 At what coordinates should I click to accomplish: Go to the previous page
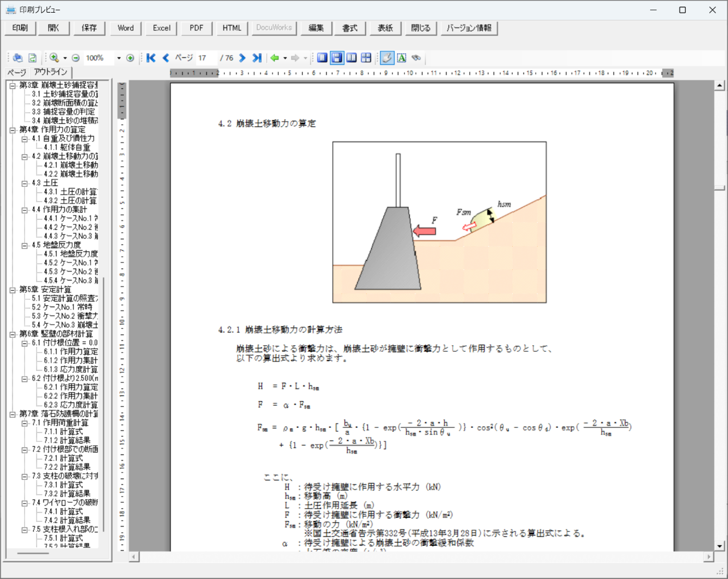point(166,58)
